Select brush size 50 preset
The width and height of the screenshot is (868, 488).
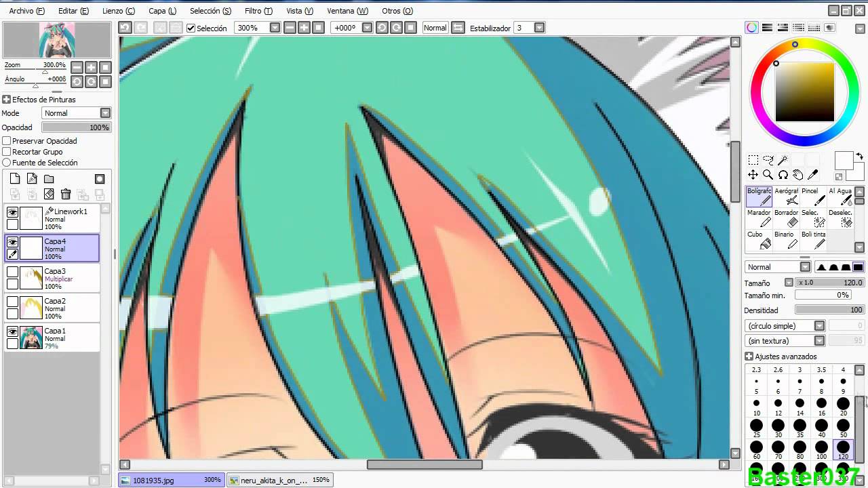(x=843, y=428)
